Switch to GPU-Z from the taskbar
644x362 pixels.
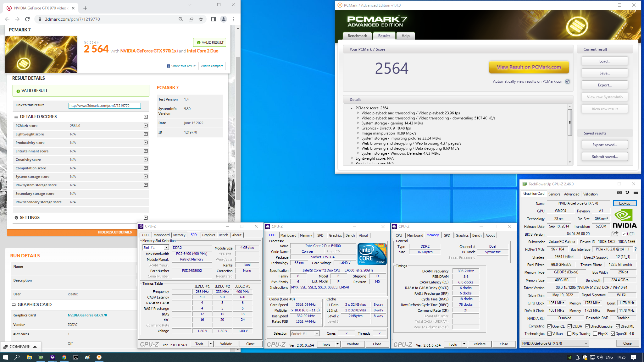[x=41, y=357]
